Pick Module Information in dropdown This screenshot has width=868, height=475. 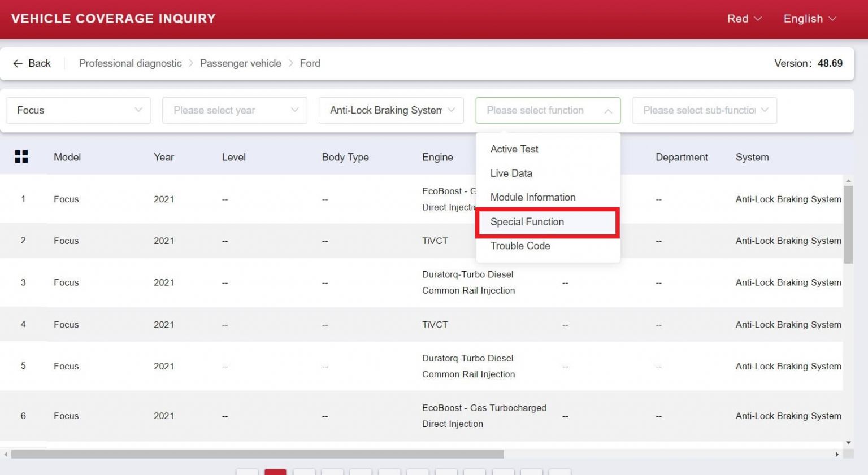coord(533,197)
